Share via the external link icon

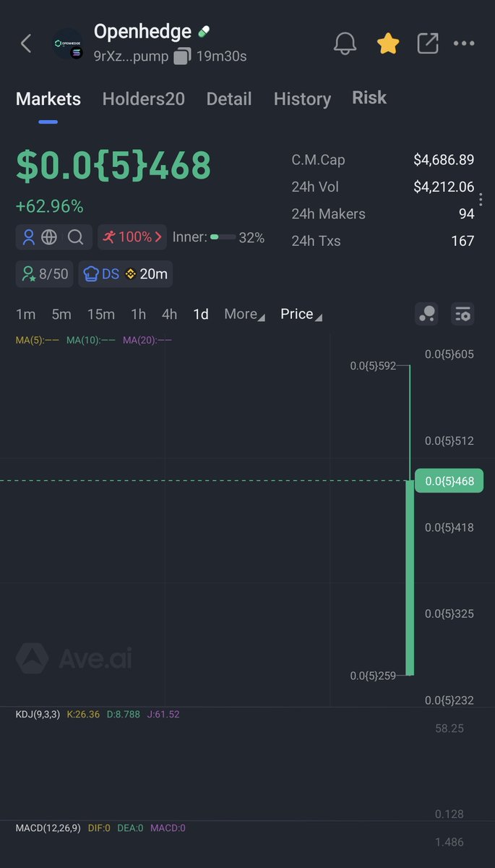(x=428, y=43)
